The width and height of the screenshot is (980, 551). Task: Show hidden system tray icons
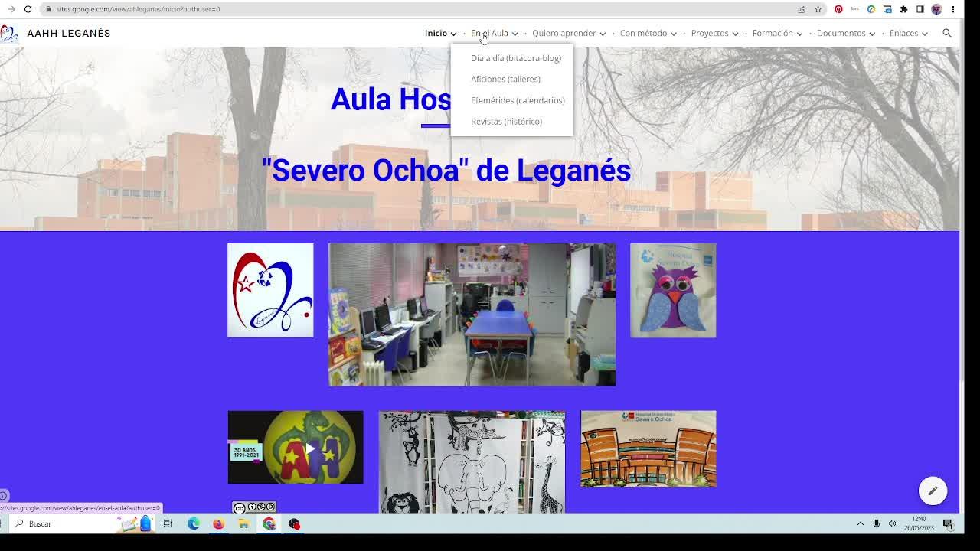pos(861,523)
